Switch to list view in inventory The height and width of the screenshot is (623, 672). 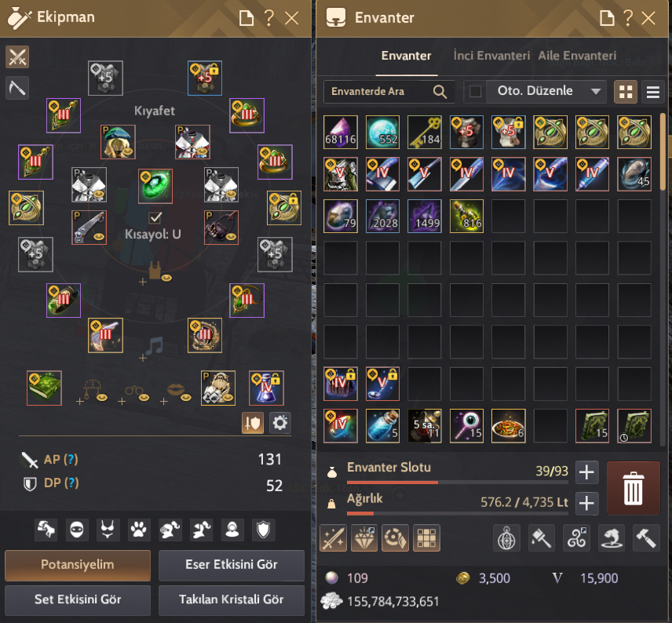click(652, 92)
